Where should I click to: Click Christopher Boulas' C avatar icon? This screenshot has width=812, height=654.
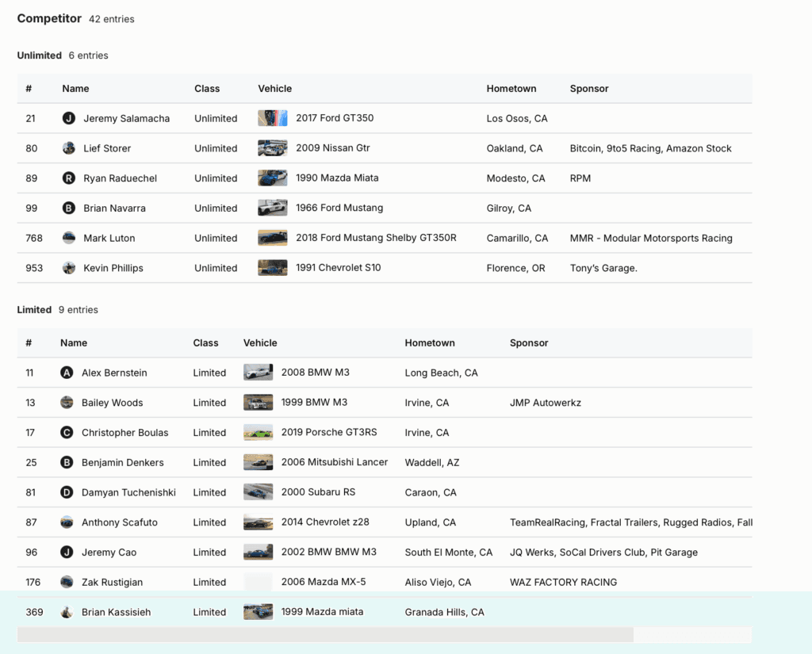pos(67,433)
